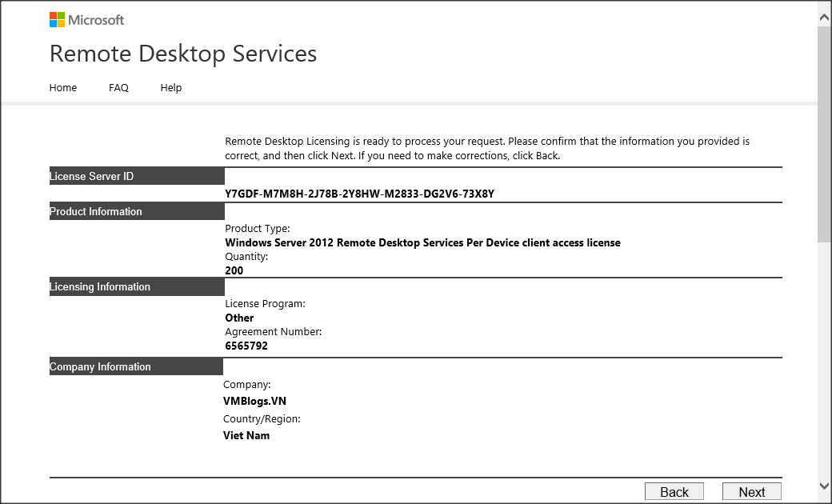Image resolution: width=832 pixels, height=504 pixels.
Task: Click the company name VMBlogs.VN
Action: click(254, 402)
